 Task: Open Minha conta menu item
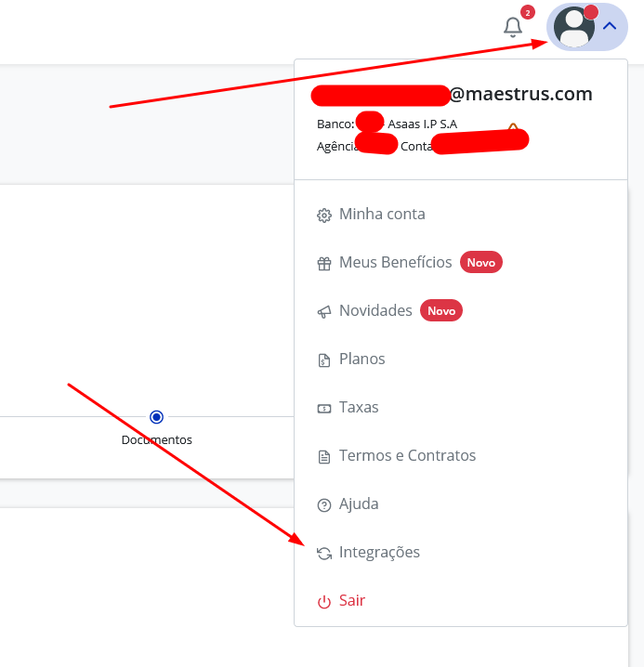click(x=461, y=214)
